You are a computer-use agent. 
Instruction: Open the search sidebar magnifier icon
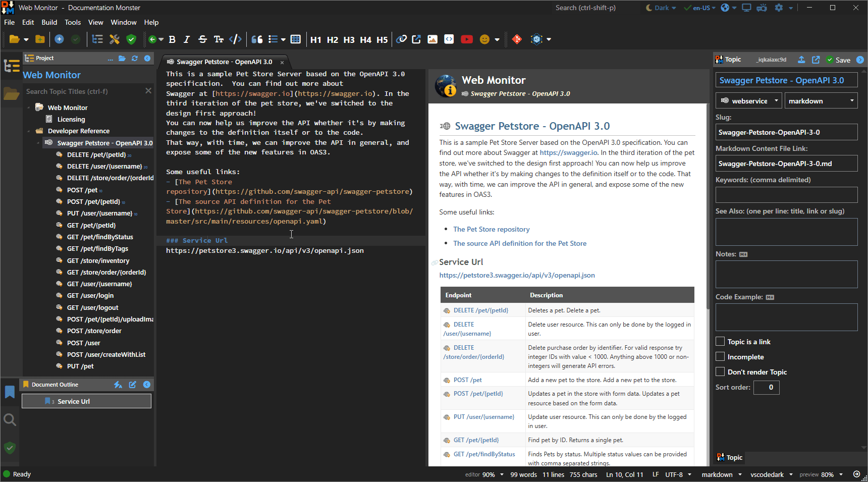click(x=10, y=419)
